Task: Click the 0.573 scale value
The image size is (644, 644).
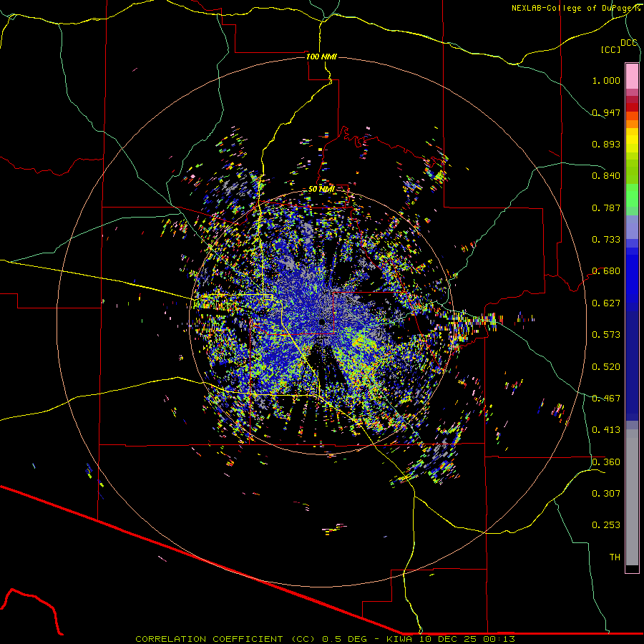Action: pyautogui.click(x=606, y=335)
